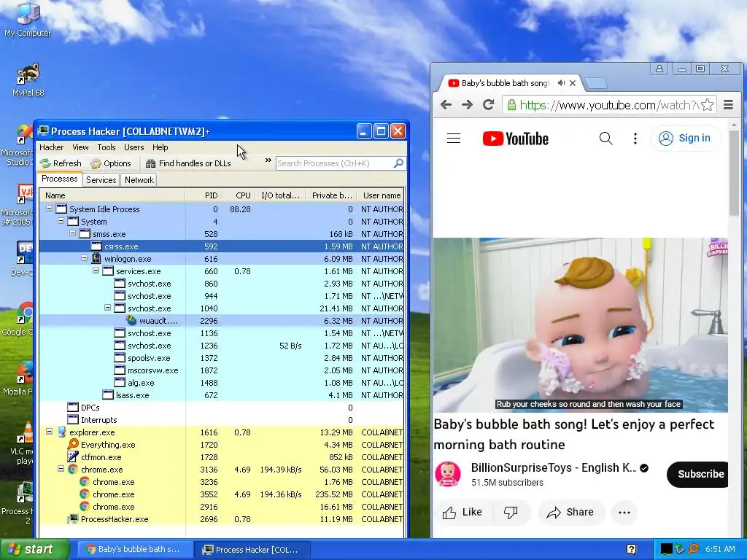The height and width of the screenshot is (560, 747).
Task: Open Options in Process Hacker toolbar
Action: click(x=111, y=163)
